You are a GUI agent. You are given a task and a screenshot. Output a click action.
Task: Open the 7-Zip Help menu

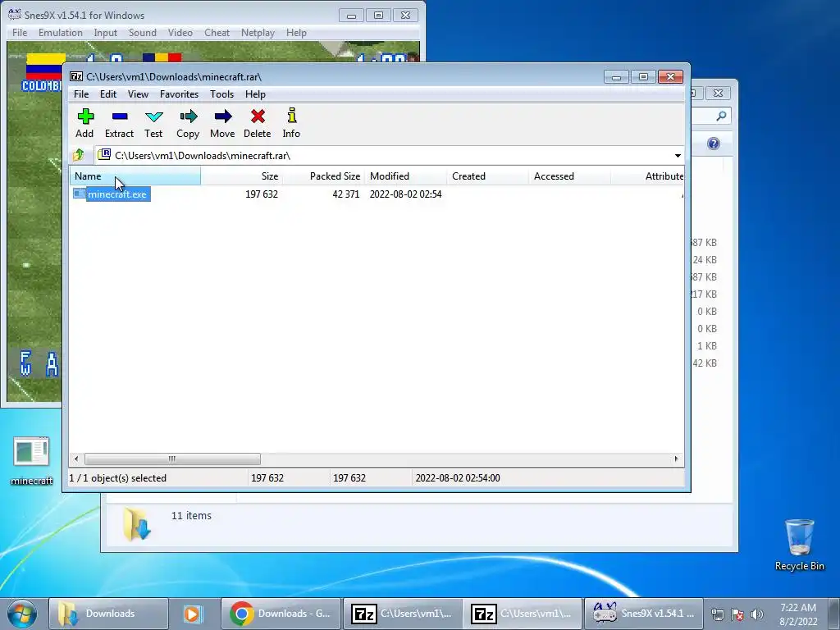click(256, 94)
